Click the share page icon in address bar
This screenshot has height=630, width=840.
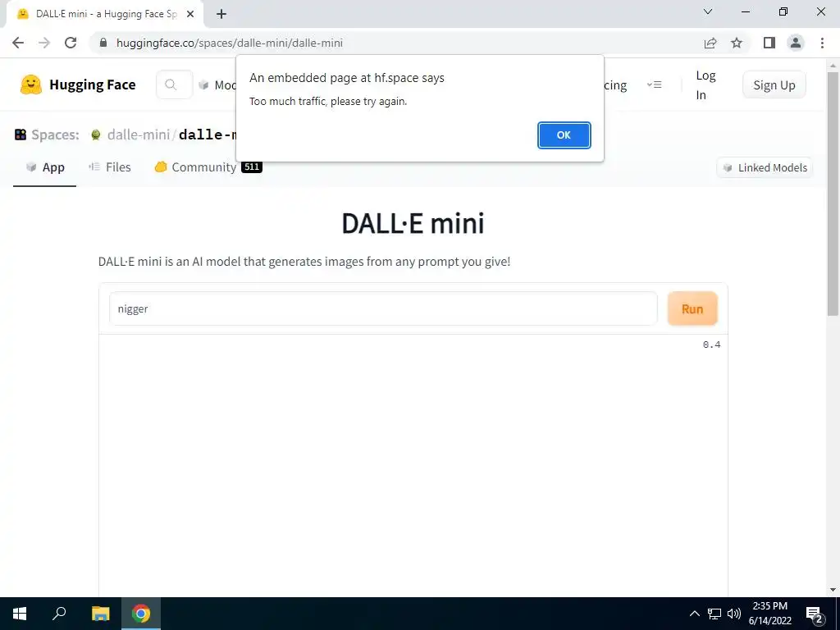pos(710,43)
